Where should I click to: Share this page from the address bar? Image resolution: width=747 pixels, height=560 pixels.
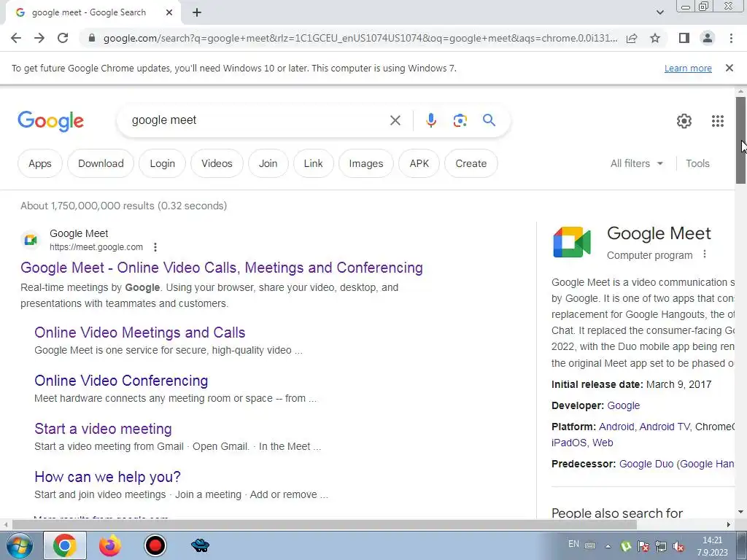632,38
